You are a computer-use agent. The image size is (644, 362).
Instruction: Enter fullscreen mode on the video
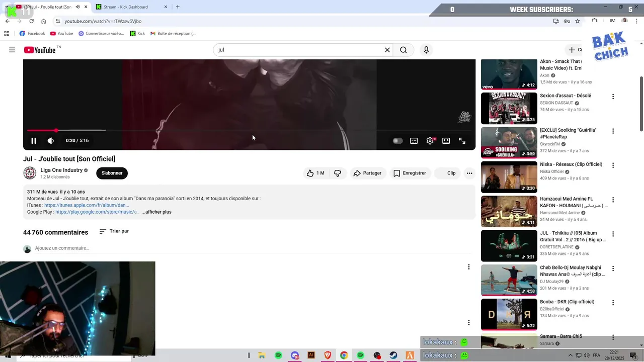pos(462,141)
